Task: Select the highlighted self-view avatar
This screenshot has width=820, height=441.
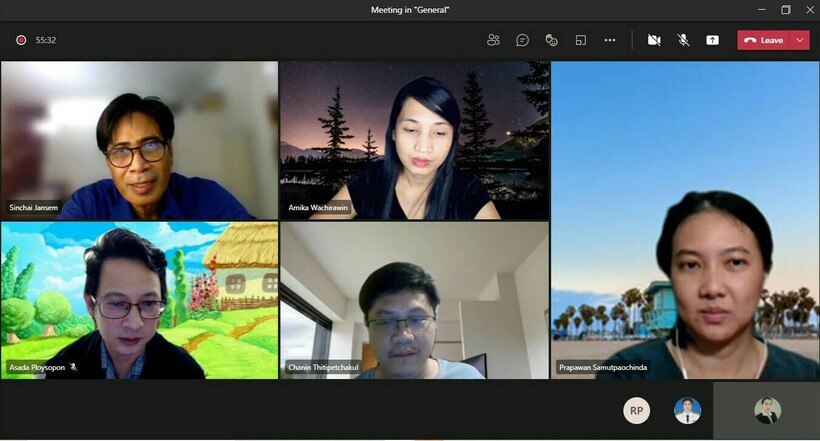Action: pos(767,411)
